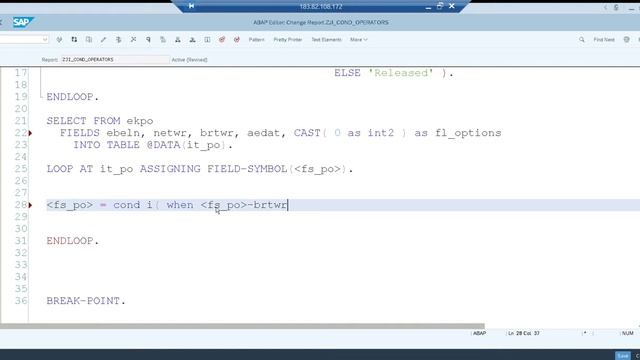Click line number 30 in gutter
Screen dimensions: 640x360
click(21, 229)
